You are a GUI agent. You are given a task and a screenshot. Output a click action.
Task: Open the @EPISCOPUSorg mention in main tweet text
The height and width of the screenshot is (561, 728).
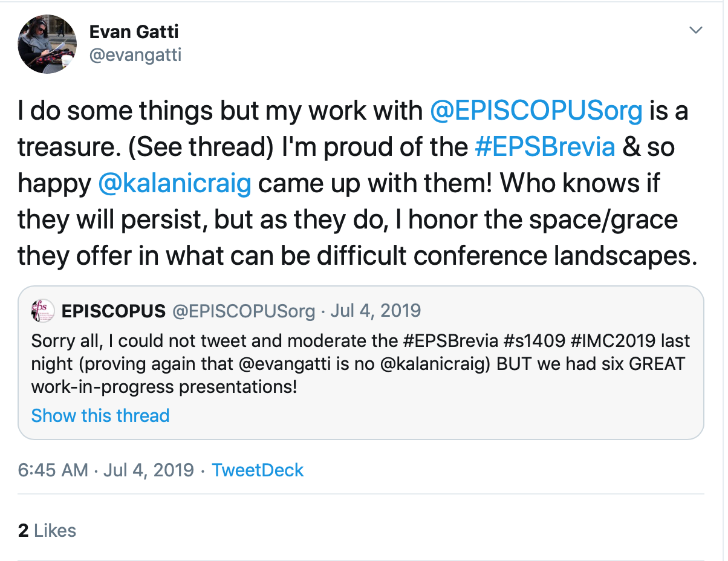(x=536, y=111)
